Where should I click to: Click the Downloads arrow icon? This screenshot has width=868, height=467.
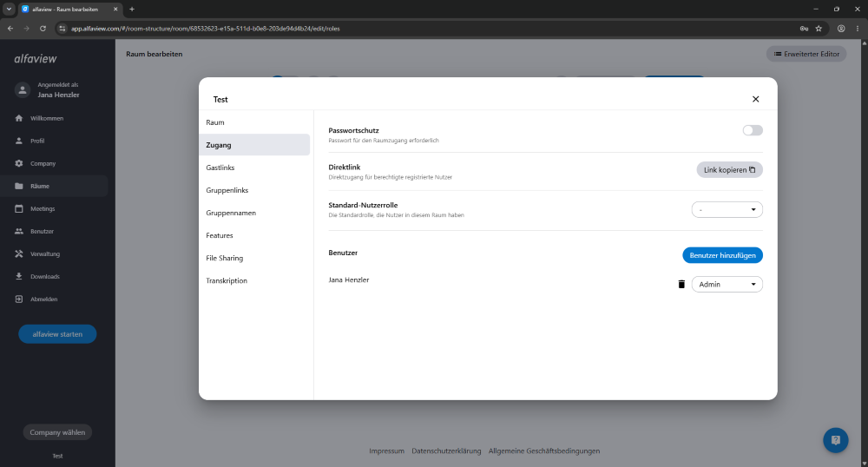click(19, 276)
